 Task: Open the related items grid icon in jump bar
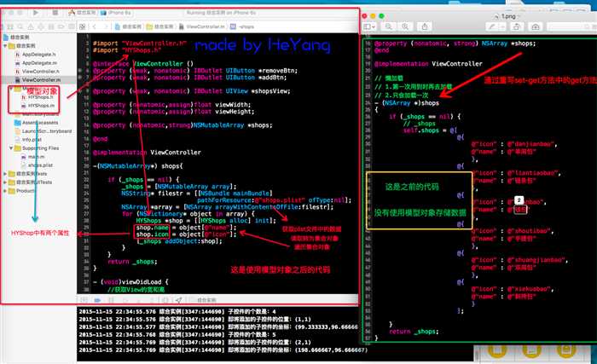pyautogui.click(x=82, y=26)
